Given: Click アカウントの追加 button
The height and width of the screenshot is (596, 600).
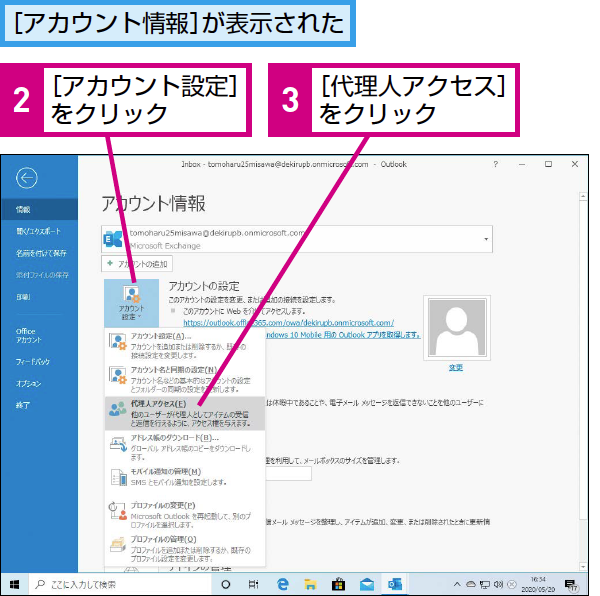Looking at the screenshot, I should pos(137,264).
